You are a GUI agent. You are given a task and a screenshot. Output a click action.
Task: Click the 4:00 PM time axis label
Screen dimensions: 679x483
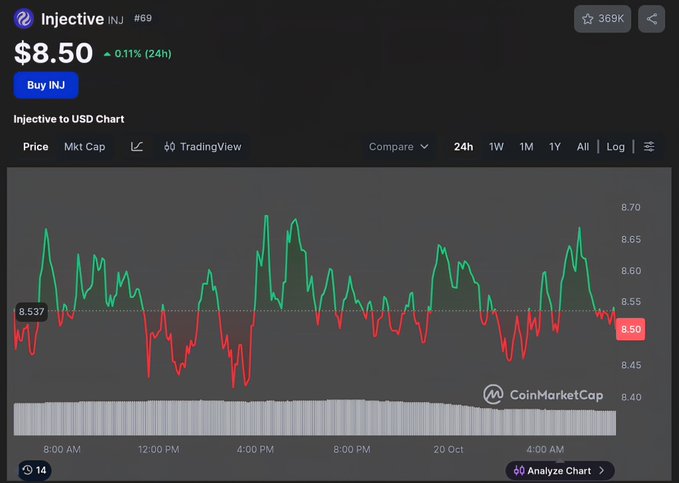coord(255,450)
